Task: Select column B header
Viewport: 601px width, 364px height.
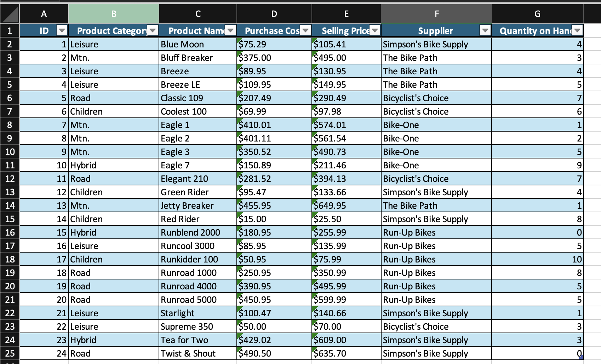Action: point(113,14)
